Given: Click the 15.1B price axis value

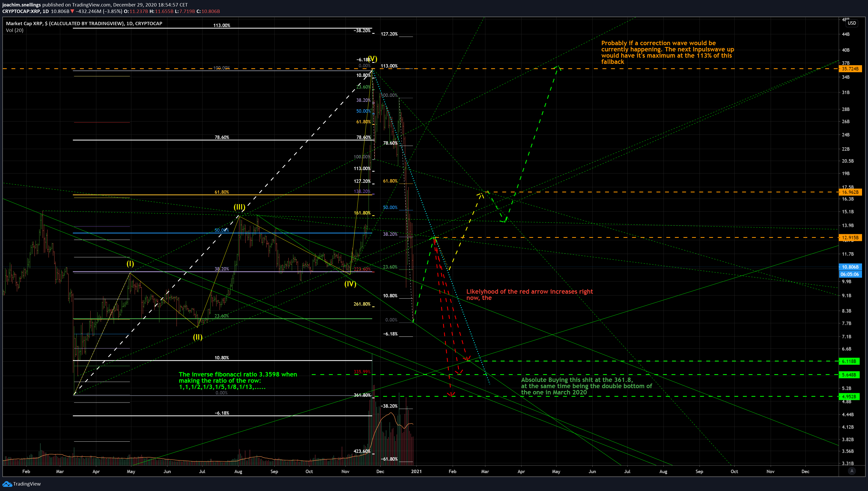Looking at the screenshot, I should point(848,212).
